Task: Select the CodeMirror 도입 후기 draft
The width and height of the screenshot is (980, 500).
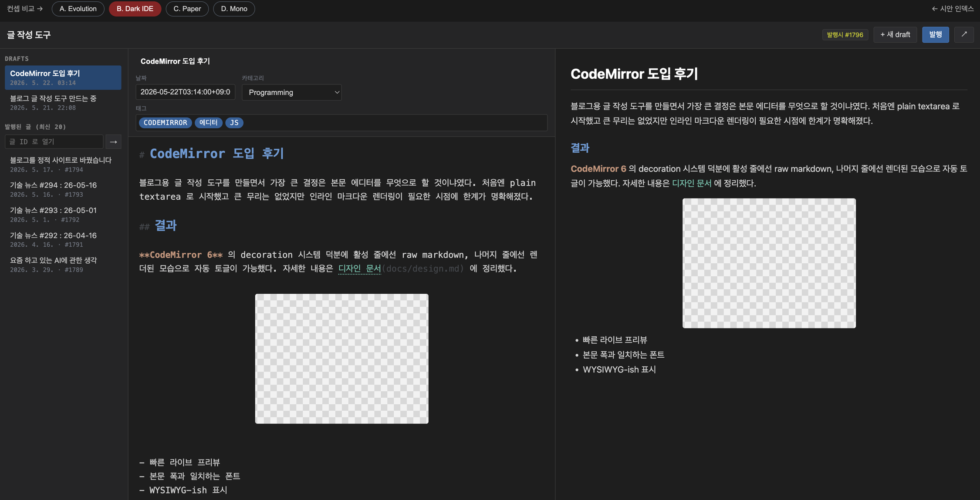Action: 63,77
